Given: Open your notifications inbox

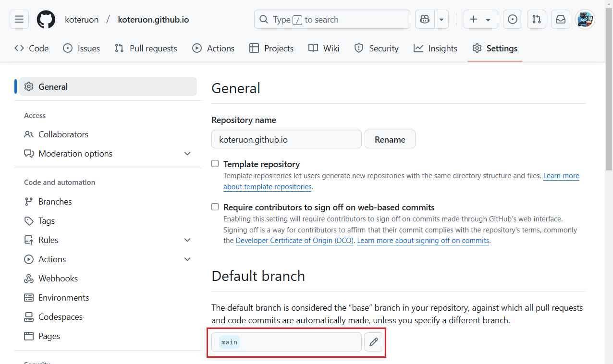Looking at the screenshot, I should click(x=560, y=19).
